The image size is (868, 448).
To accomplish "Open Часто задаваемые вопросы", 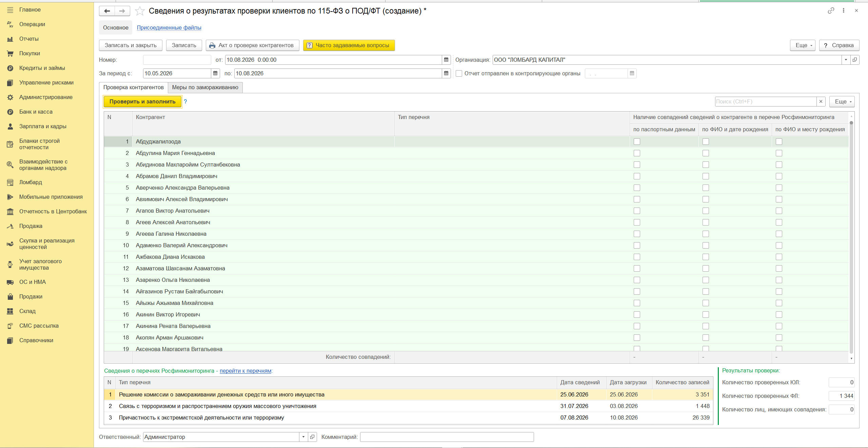I will [x=349, y=45].
